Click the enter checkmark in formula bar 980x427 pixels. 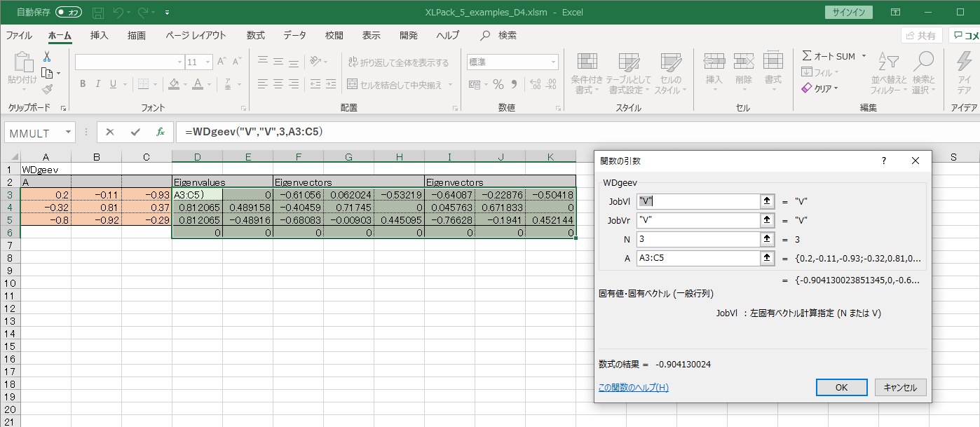tap(135, 132)
